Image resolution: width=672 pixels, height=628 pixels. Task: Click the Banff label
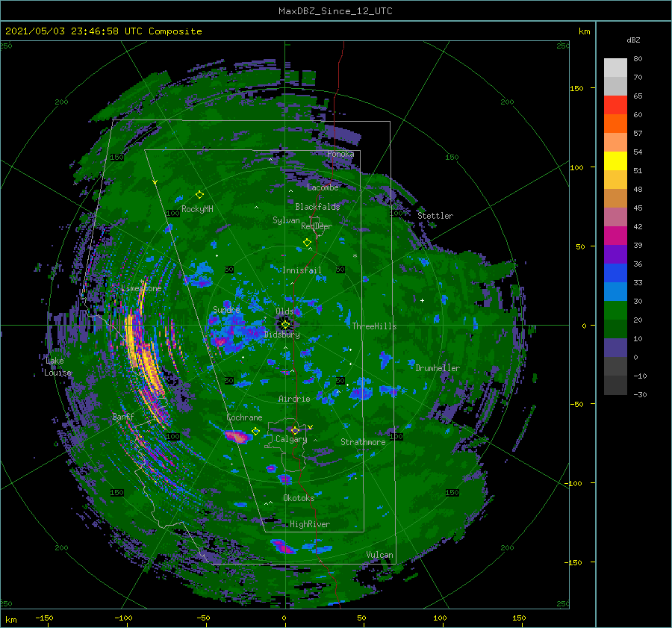(123, 416)
